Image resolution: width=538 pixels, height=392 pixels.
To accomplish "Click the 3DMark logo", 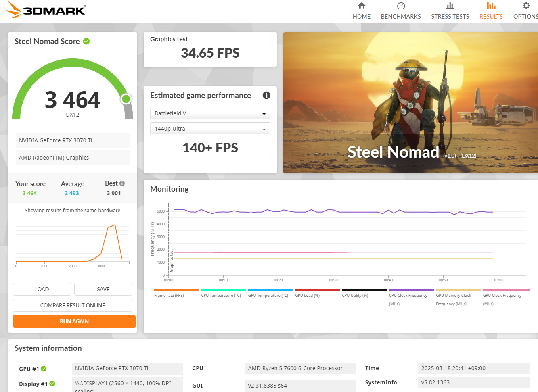I will (x=46, y=10).
